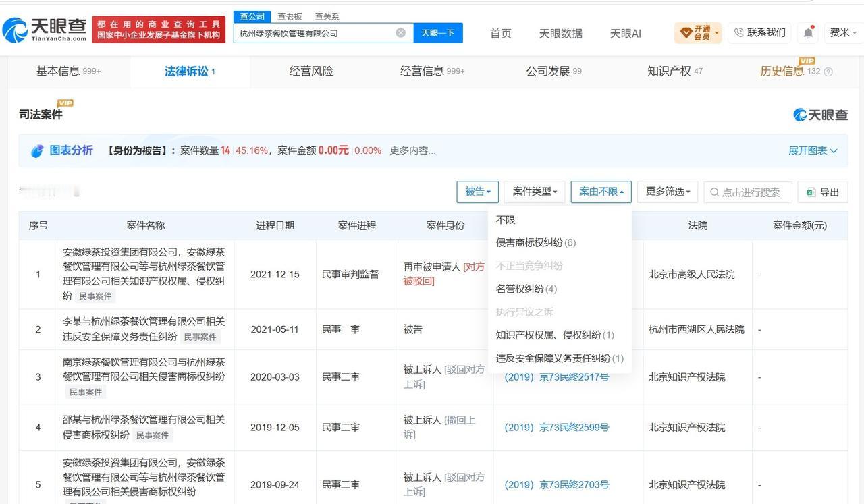Click the phone icon beside 联系我们
Viewport: 864px width, 504px height.
tap(739, 32)
